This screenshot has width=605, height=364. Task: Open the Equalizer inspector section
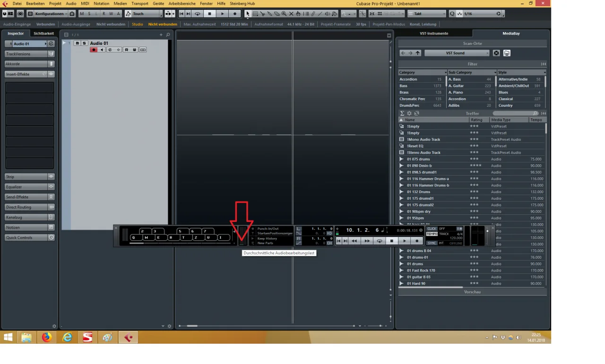tap(29, 187)
